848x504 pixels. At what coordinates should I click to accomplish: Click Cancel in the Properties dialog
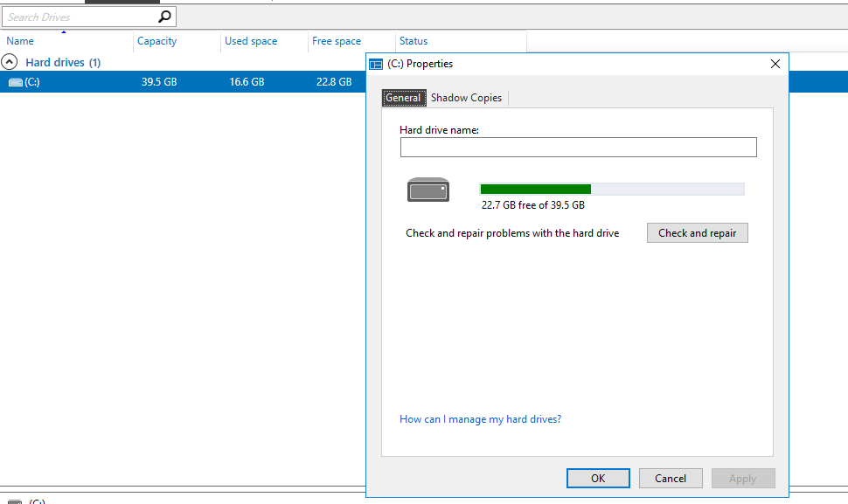tap(671, 478)
